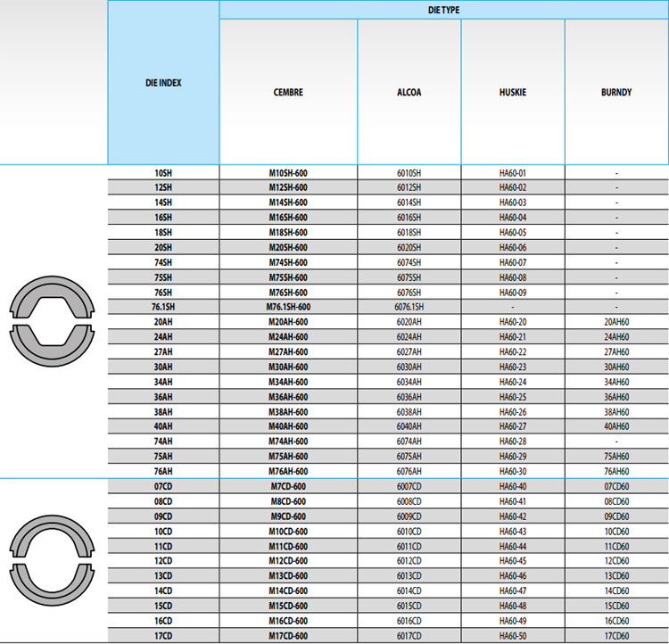Select die index cell 36AH
The width and height of the screenshot is (669, 644).
[x=163, y=397]
